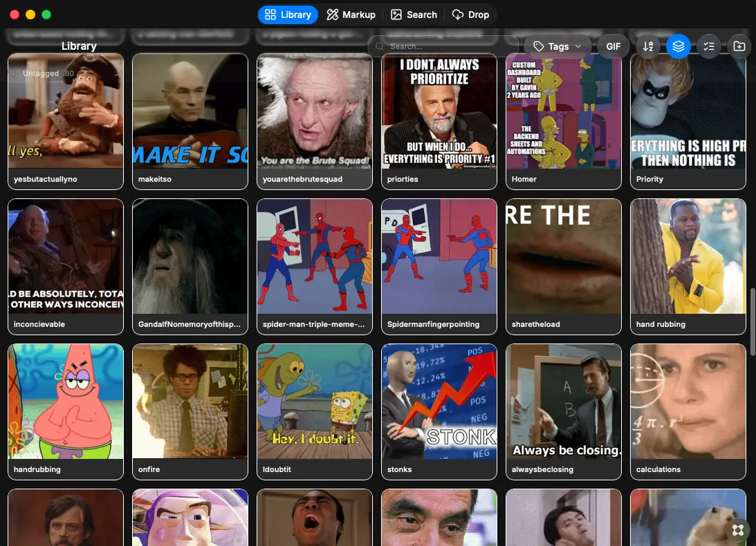Click the red close window button
756x546 pixels.
[x=15, y=15]
